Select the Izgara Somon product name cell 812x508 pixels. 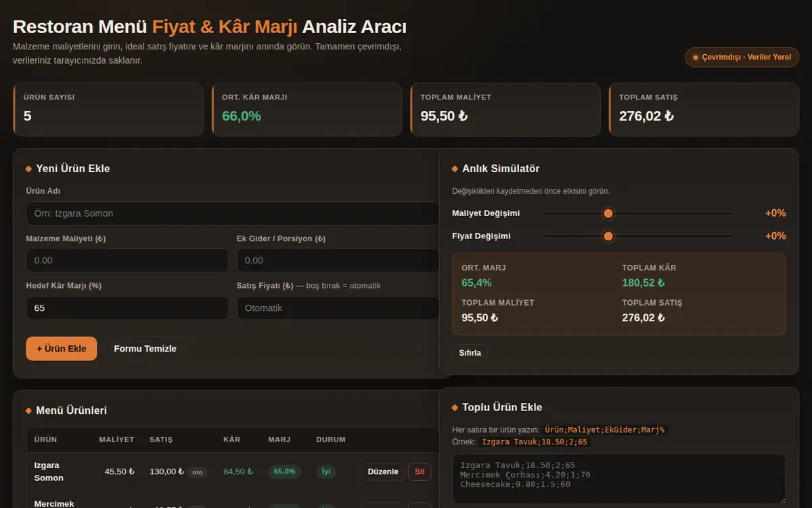[49, 471]
